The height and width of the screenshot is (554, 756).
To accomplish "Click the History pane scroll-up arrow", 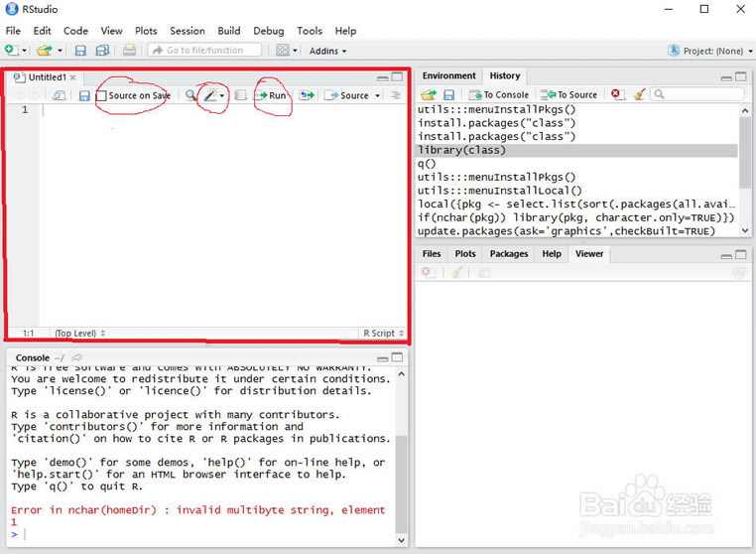I will [745, 111].
